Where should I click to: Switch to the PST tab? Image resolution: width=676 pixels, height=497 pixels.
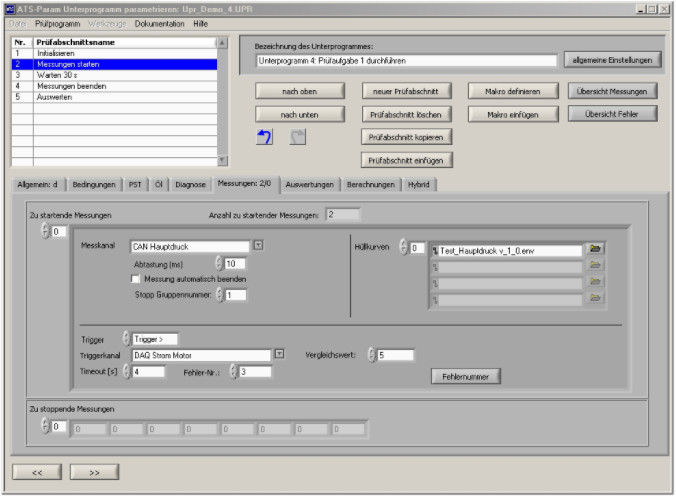click(x=135, y=184)
